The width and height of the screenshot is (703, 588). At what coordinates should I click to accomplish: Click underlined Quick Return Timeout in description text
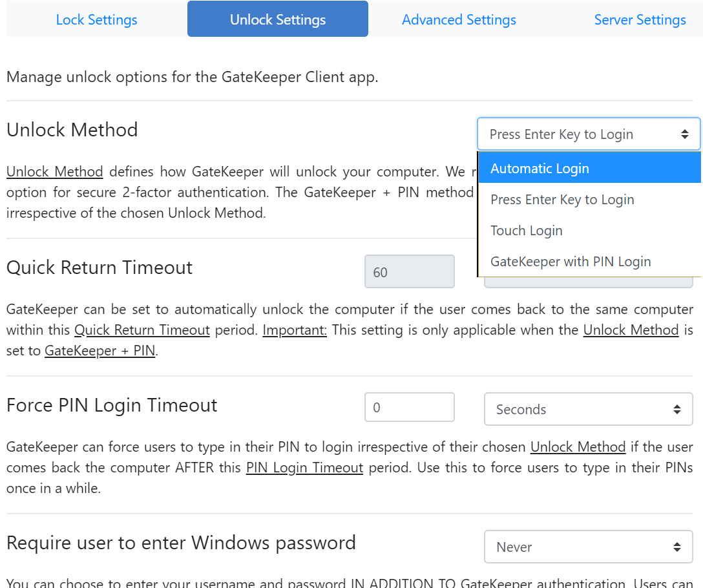[142, 330]
